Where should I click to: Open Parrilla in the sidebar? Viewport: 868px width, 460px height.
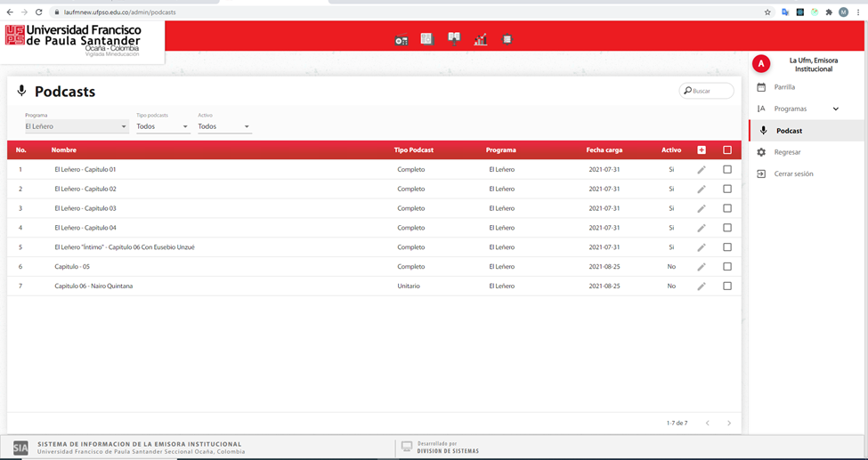[784, 87]
